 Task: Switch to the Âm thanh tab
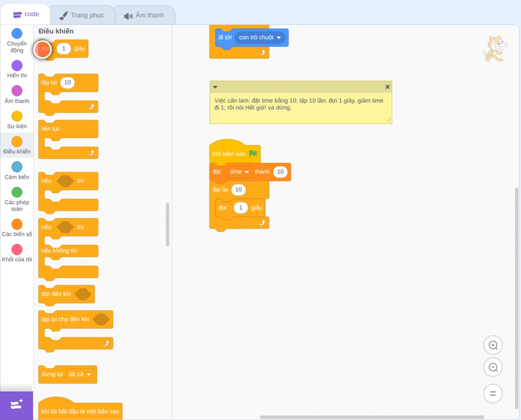(x=144, y=15)
